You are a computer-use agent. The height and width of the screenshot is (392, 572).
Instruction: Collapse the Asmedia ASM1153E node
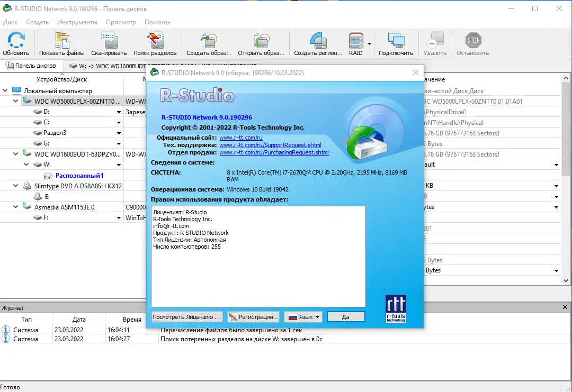(x=16, y=207)
